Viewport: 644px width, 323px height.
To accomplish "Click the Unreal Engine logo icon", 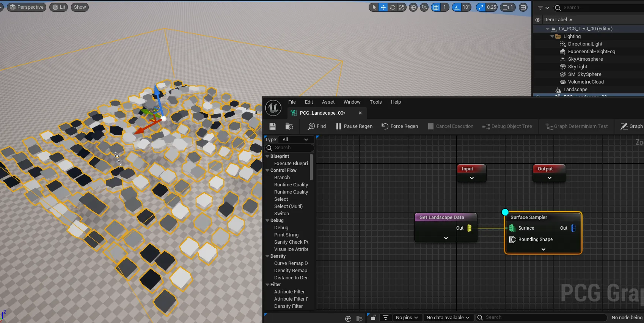I will pos(273,108).
